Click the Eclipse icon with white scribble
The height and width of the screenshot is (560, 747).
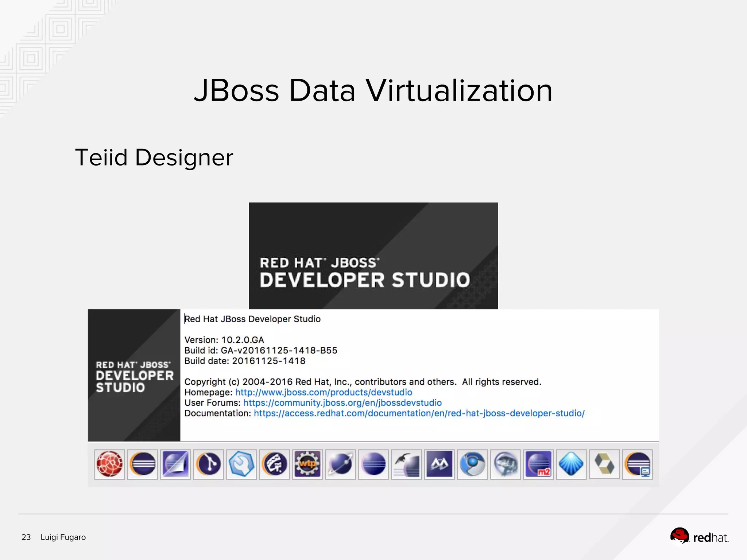pos(274,464)
